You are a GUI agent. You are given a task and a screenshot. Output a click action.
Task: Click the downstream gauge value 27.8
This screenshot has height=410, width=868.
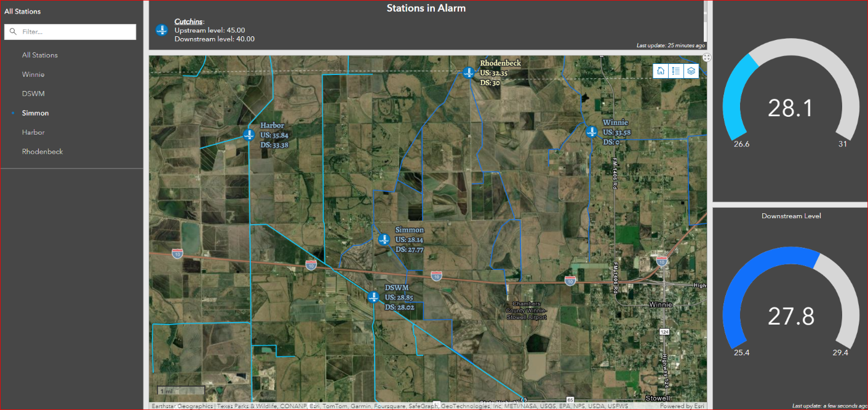coord(790,317)
